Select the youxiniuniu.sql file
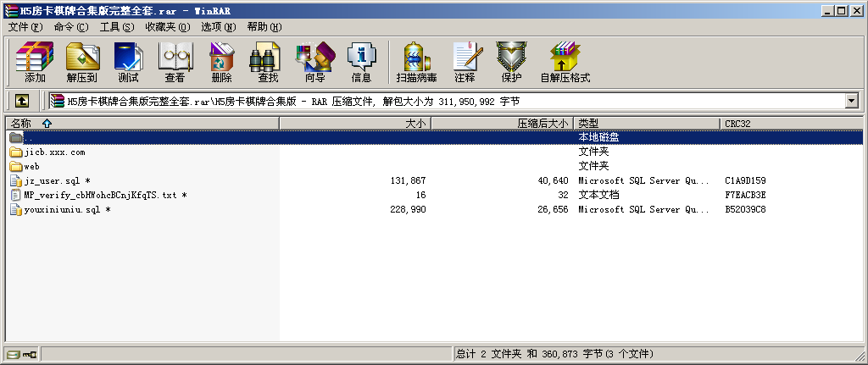Image resolution: width=868 pixels, height=365 pixels. [x=62, y=209]
